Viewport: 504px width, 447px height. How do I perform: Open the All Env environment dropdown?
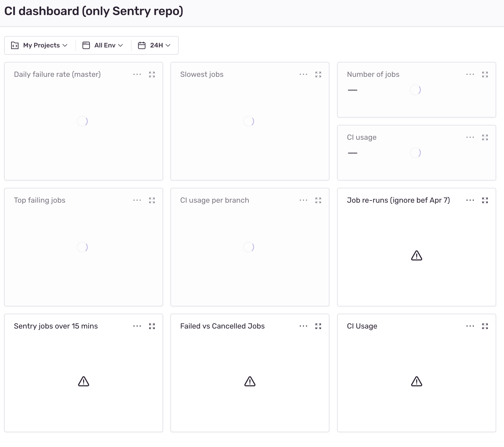pyautogui.click(x=103, y=45)
